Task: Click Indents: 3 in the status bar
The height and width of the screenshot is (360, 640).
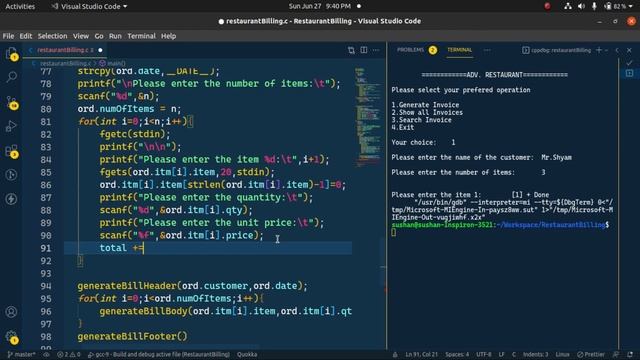Action: (x=536, y=354)
